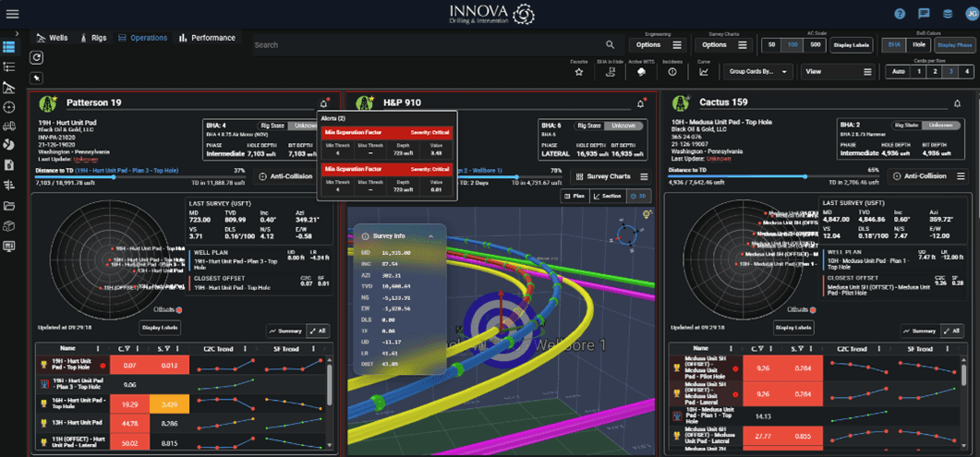
Task: Open the Cactus 159 alerts bell
Action: tap(957, 103)
